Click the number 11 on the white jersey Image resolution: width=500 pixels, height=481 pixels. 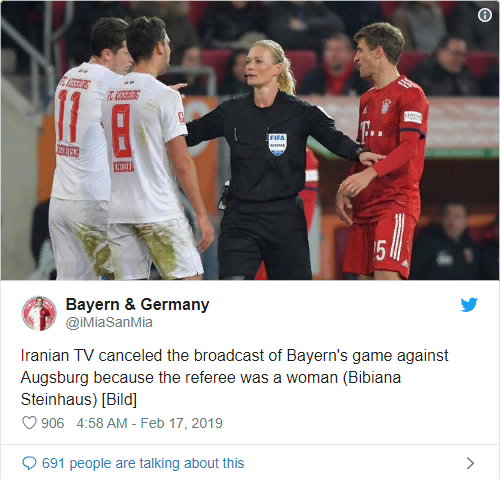click(70, 117)
